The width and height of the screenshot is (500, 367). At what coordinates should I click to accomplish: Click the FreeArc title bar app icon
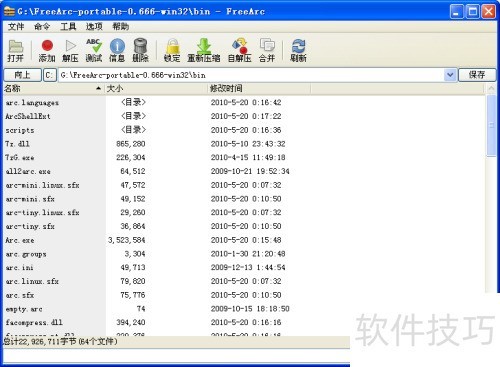tap(9, 11)
